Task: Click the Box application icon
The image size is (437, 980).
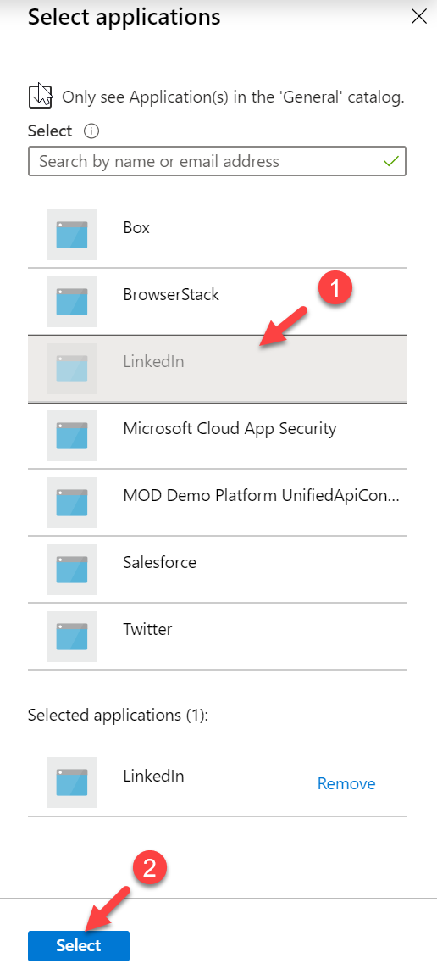Action: coord(72,234)
